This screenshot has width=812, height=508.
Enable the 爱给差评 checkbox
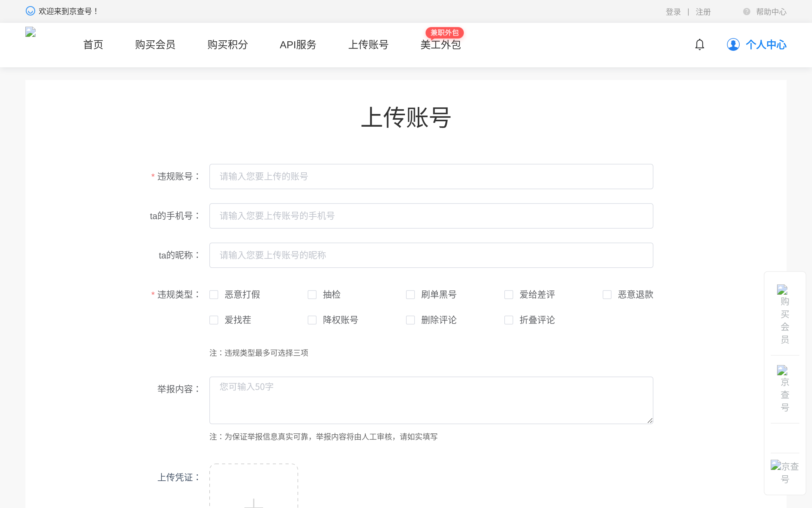tap(509, 295)
